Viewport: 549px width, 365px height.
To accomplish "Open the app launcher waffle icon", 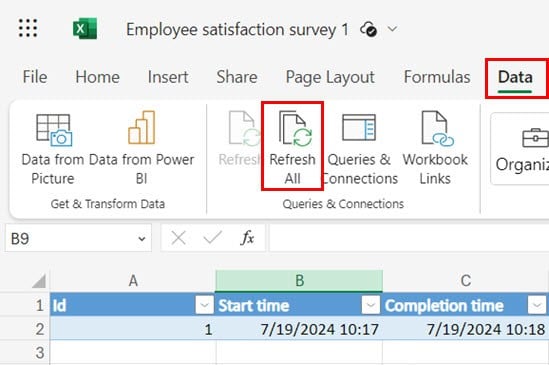I will point(28,28).
